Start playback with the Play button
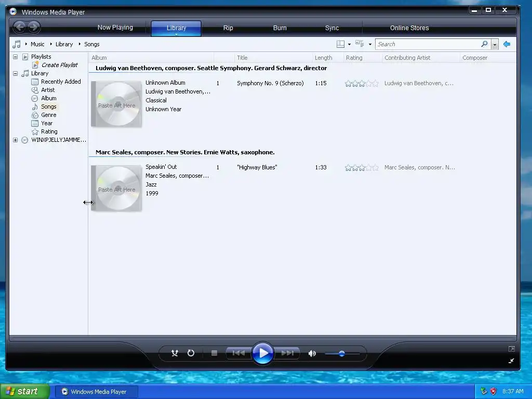 click(262, 353)
